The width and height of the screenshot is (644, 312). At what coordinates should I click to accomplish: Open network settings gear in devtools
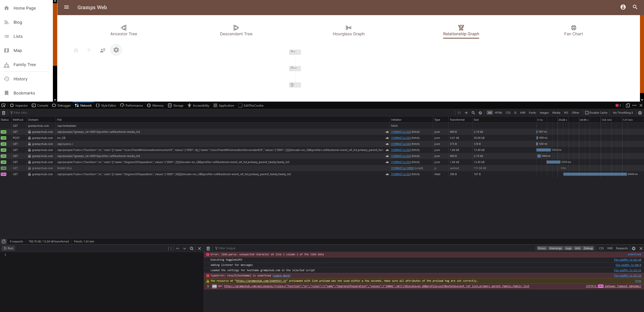640,113
